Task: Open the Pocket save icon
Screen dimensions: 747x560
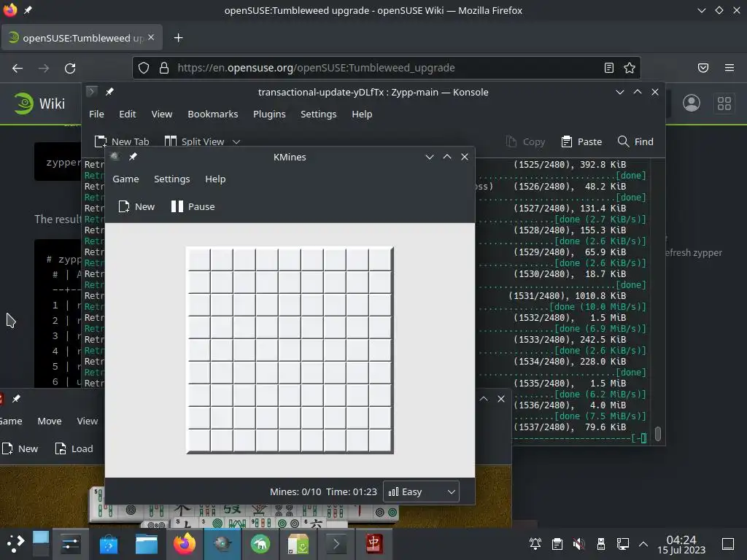Action: (x=703, y=68)
